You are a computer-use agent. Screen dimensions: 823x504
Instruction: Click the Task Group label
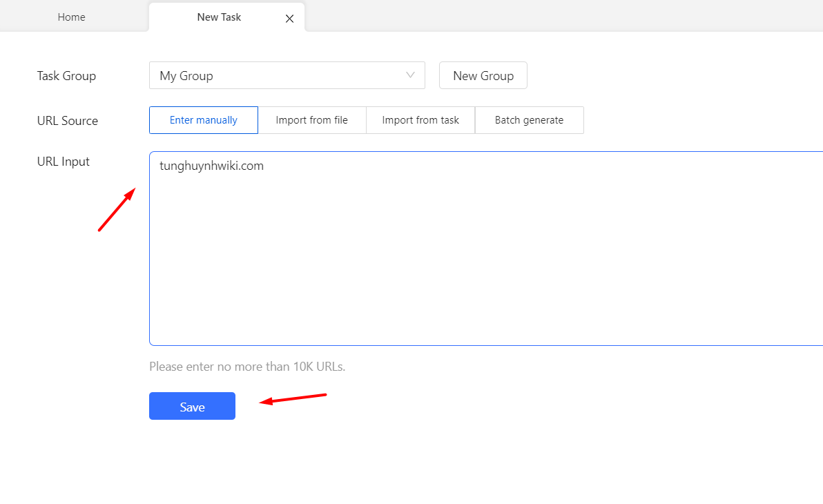[66, 75]
